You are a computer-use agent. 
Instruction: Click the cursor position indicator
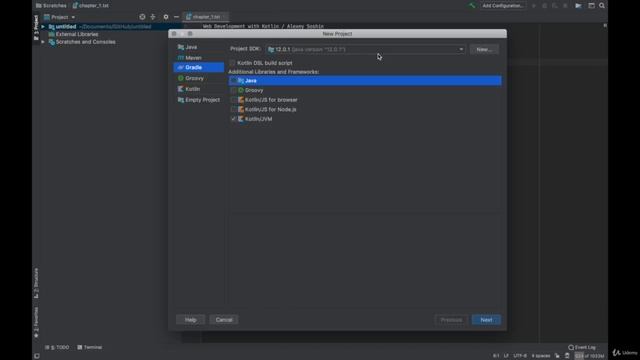coord(496,356)
